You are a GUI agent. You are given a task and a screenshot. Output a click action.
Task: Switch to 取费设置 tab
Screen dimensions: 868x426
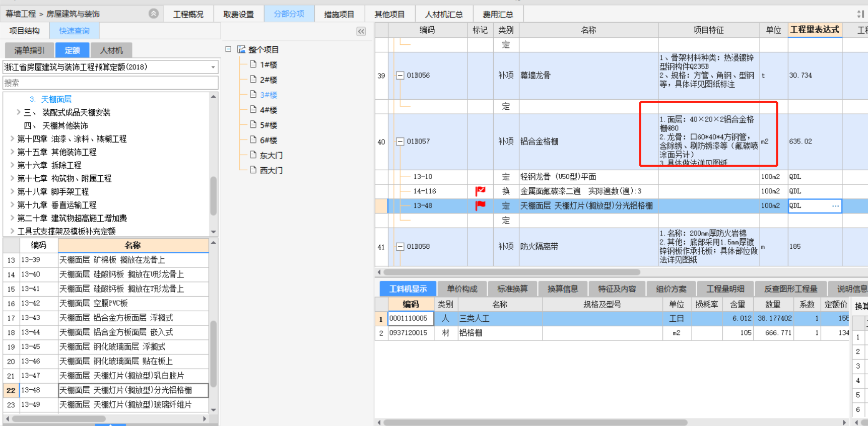(239, 14)
